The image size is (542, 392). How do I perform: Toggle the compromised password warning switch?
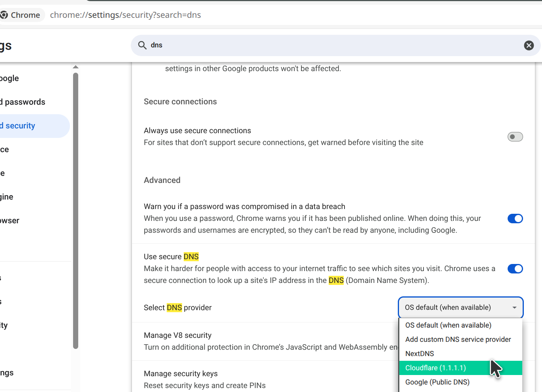(x=515, y=219)
